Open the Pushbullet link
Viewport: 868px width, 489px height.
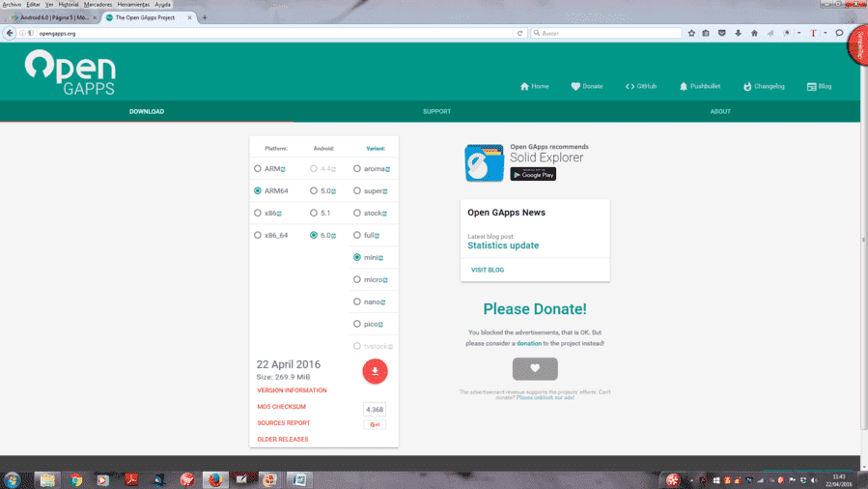click(700, 86)
